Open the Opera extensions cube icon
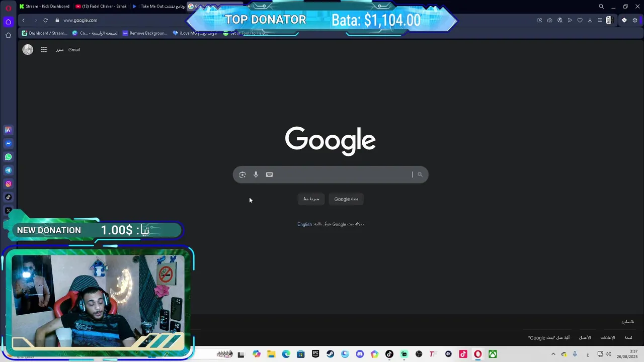 [635, 20]
